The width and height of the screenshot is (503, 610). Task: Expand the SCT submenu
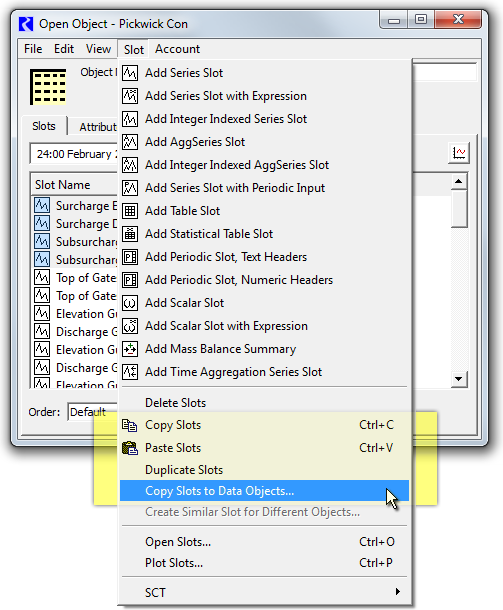click(x=264, y=592)
